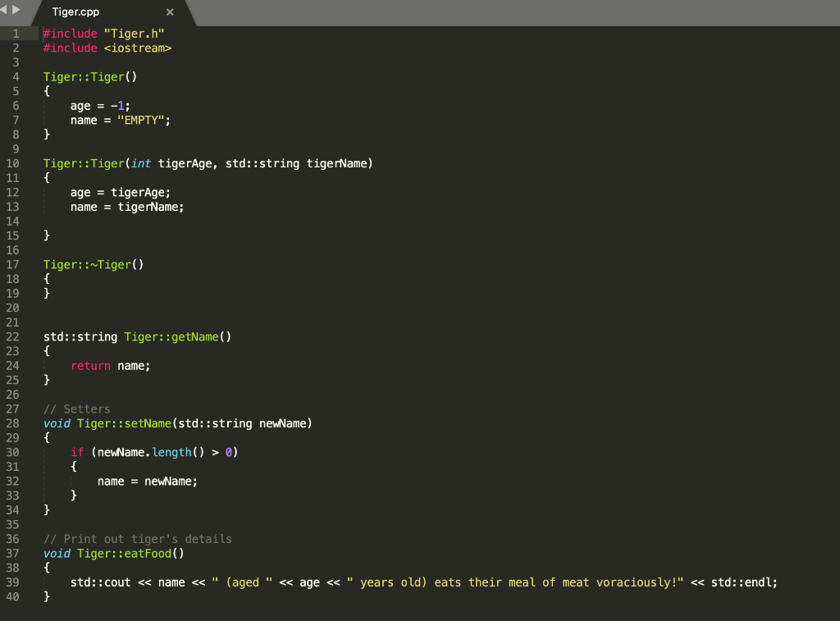Click the EMPTY string literal on line 7
The width and height of the screenshot is (840, 621).
pyautogui.click(x=141, y=120)
